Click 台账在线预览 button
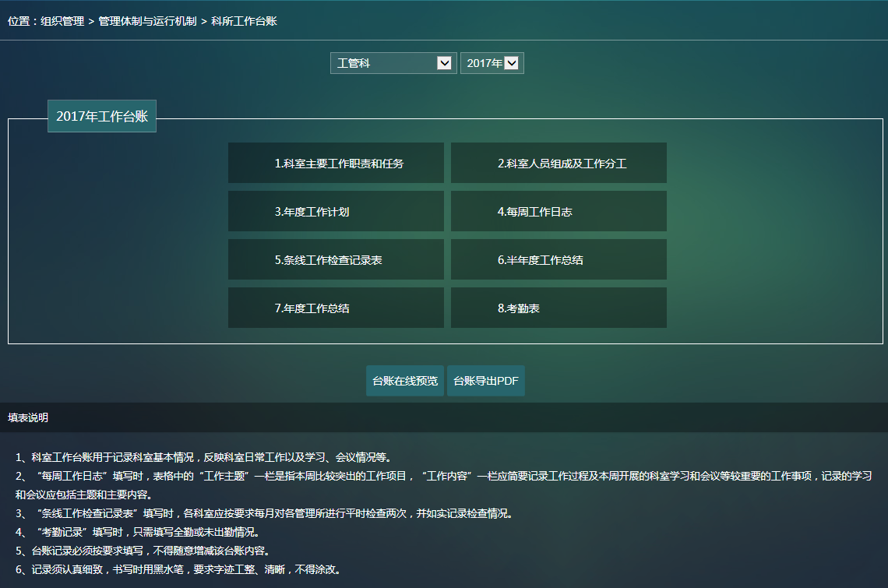 pyautogui.click(x=405, y=381)
